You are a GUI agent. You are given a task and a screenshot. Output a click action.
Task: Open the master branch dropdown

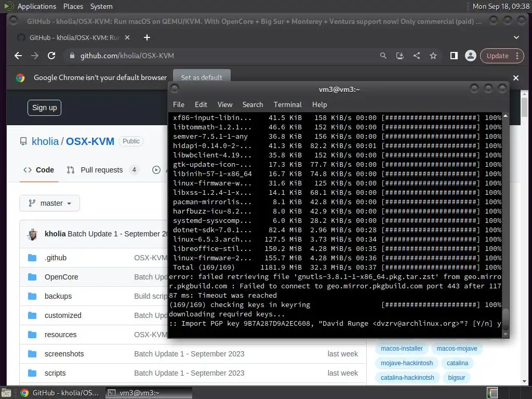(x=49, y=203)
